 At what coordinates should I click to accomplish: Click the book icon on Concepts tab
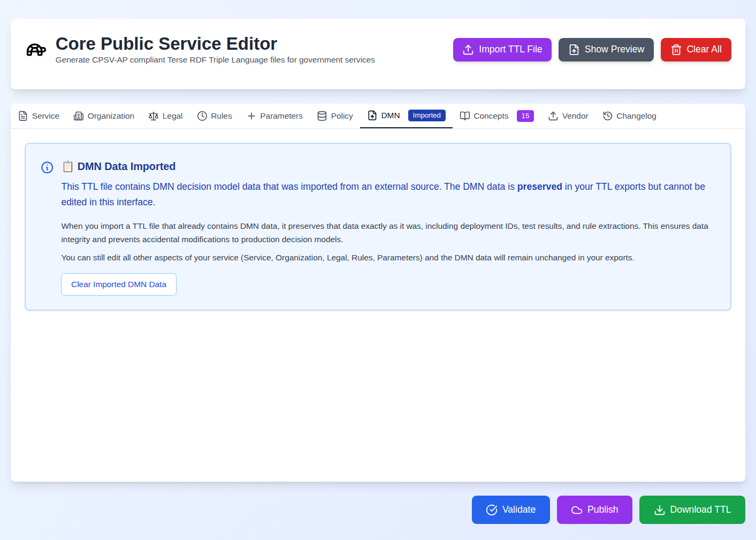point(464,115)
